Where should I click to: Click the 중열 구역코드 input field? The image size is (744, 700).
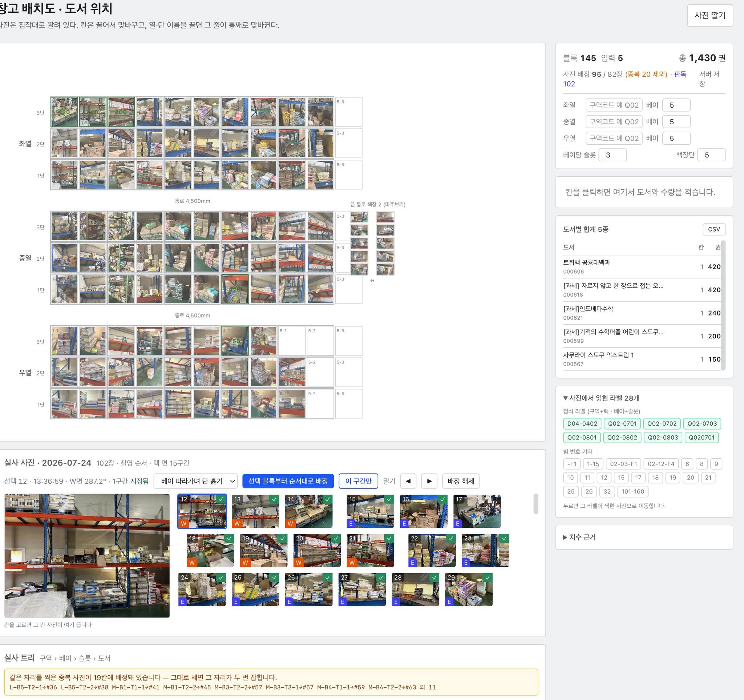coord(614,122)
